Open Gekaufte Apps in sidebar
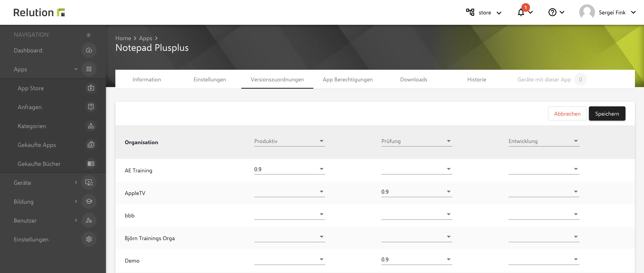 (37, 145)
